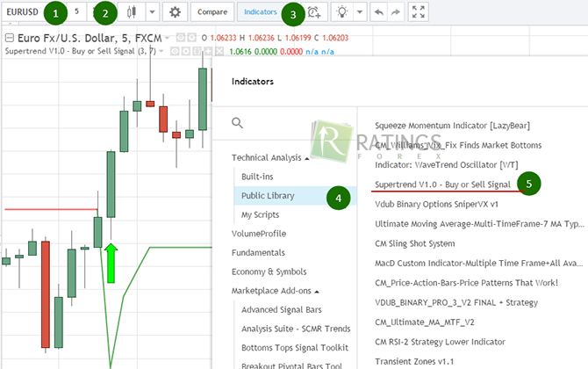
Task: Add MacD Custom Indicator-Multiple Time Frame
Action: [478, 264]
